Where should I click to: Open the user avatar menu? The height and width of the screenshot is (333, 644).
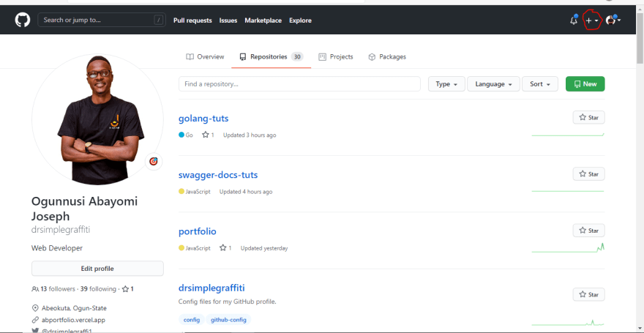(613, 20)
